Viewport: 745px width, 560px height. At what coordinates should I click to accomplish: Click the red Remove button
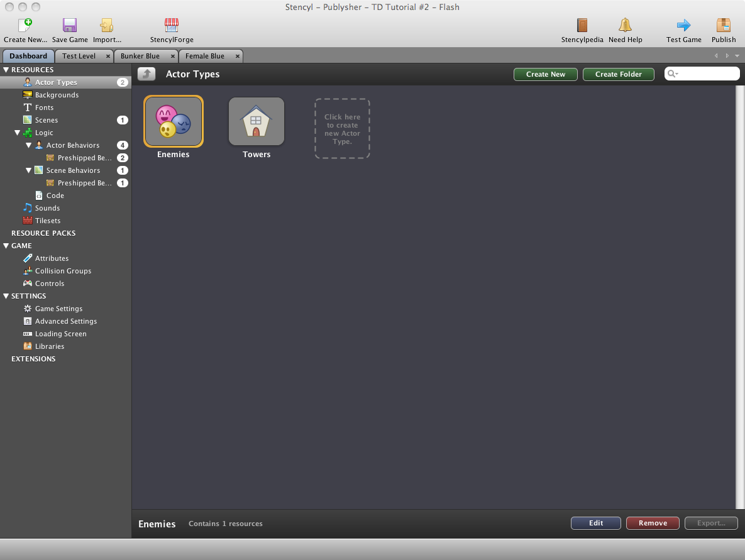coord(653,523)
